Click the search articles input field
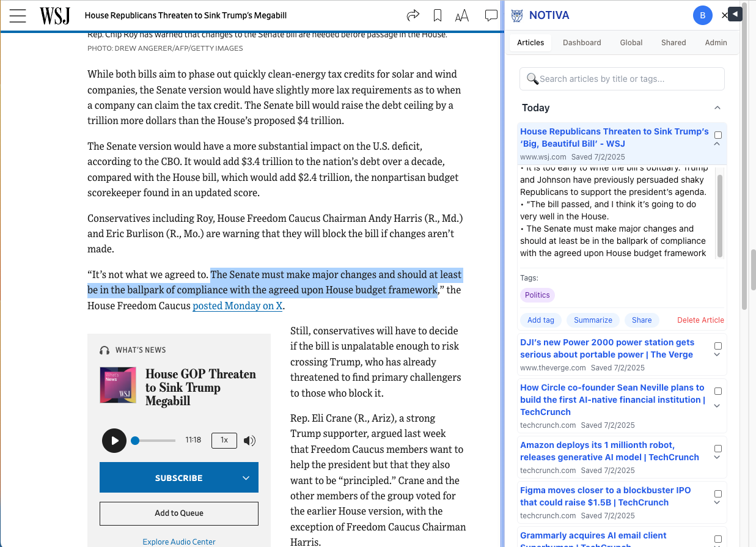This screenshot has height=547, width=756. click(x=622, y=79)
